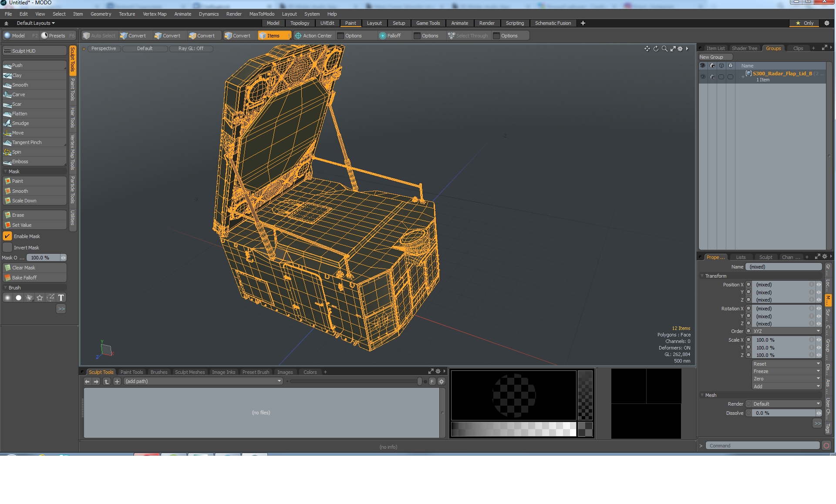Open the Vertex Map menu

pyautogui.click(x=155, y=14)
